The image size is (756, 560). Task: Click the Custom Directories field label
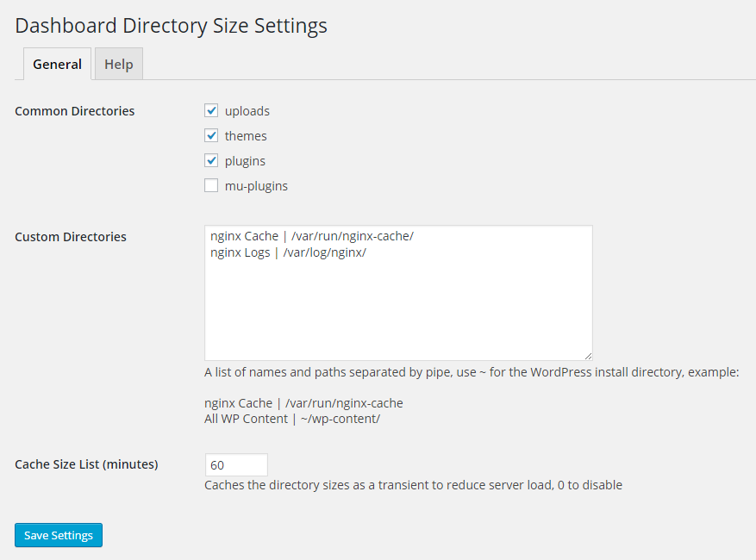(x=71, y=237)
